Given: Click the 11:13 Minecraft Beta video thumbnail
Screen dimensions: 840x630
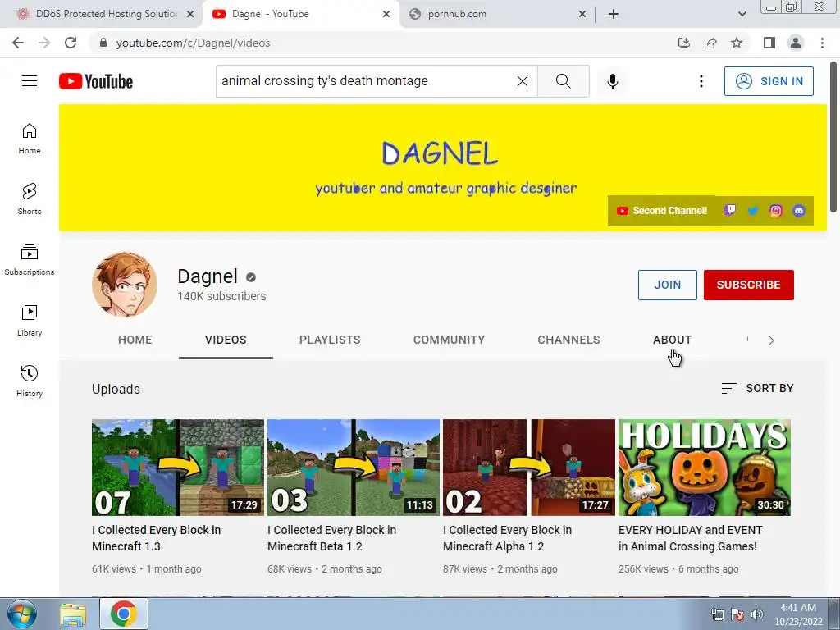Looking at the screenshot, I should 354,467.
